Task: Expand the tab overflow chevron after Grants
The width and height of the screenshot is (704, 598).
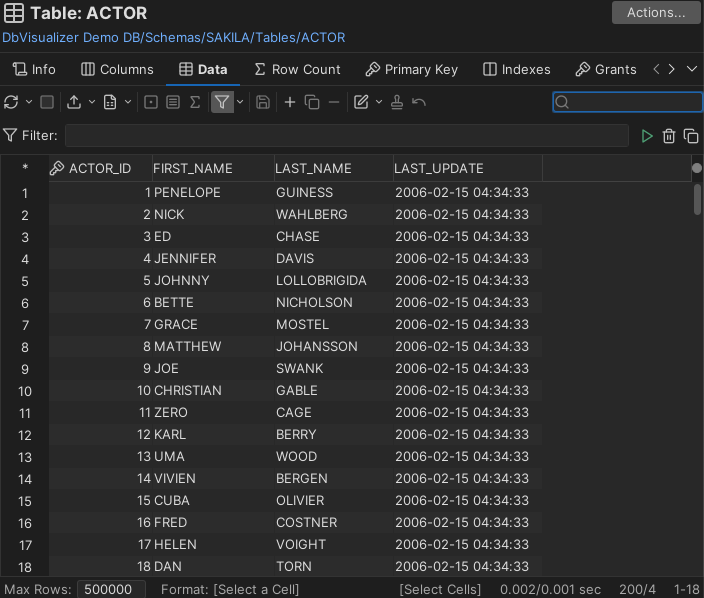Action: pos(692,69)
